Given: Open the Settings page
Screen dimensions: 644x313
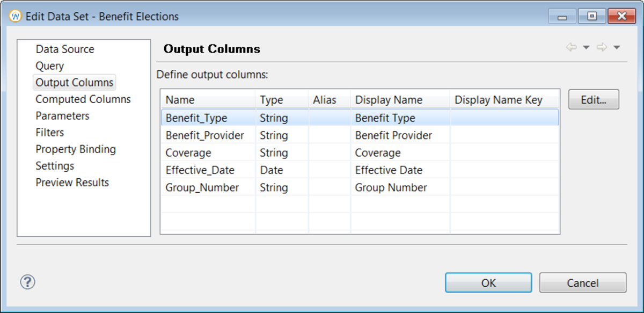Looking at the screenshot, I should 55,165.
